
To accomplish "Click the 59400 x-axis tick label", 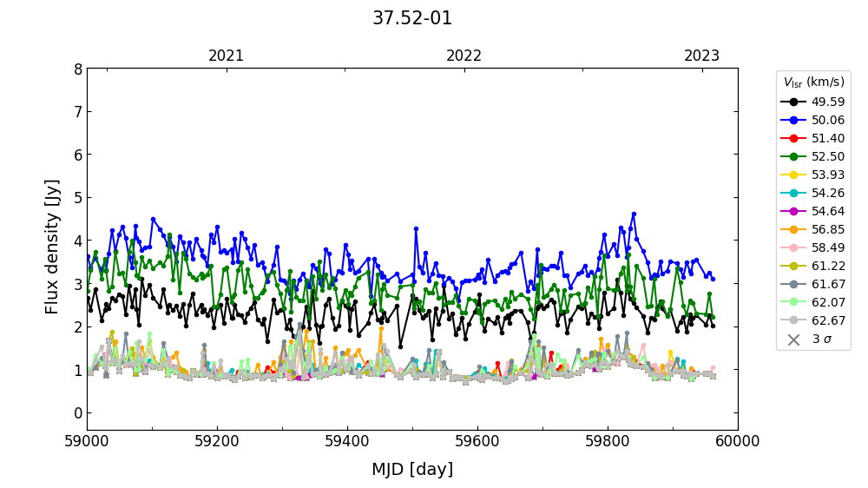I will (x=347, y=441).
